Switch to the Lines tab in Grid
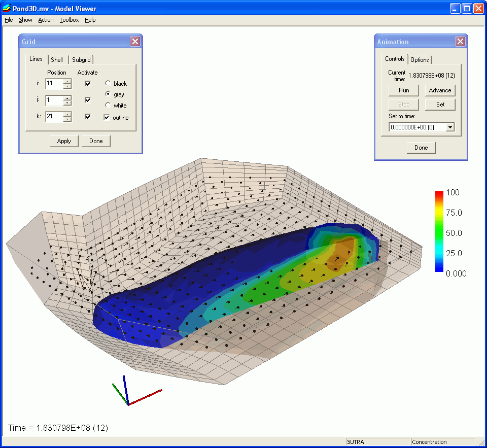Viewport: 487px width, 448px height. 36,59
